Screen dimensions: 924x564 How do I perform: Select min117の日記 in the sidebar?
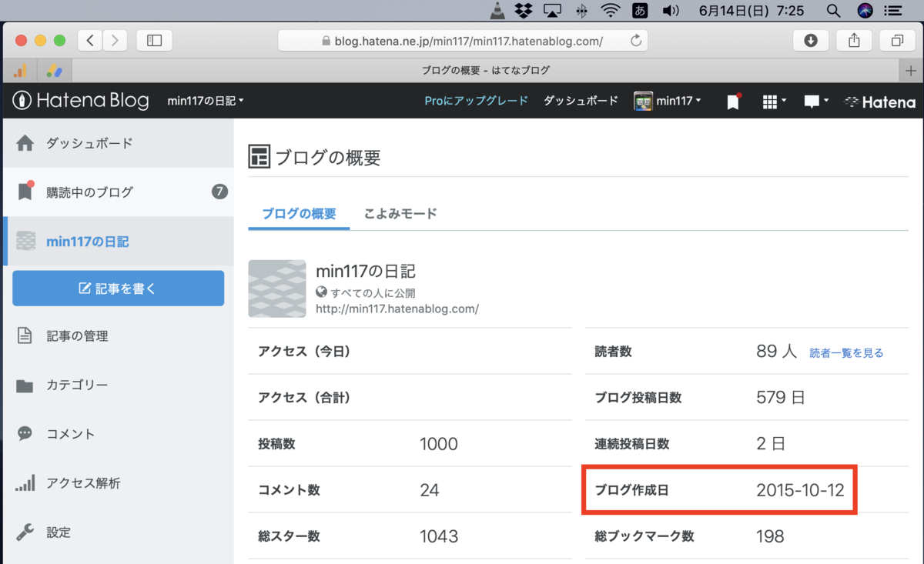119,242
